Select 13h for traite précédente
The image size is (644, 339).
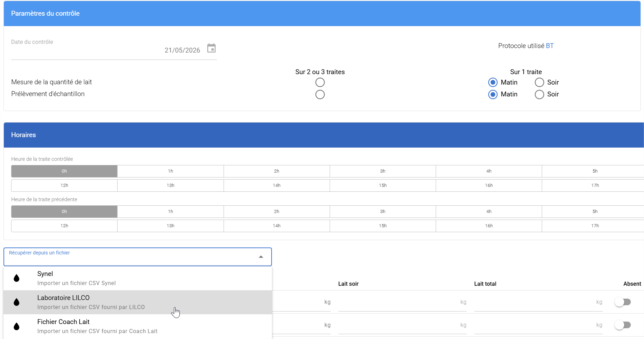(x=170, y=226)
